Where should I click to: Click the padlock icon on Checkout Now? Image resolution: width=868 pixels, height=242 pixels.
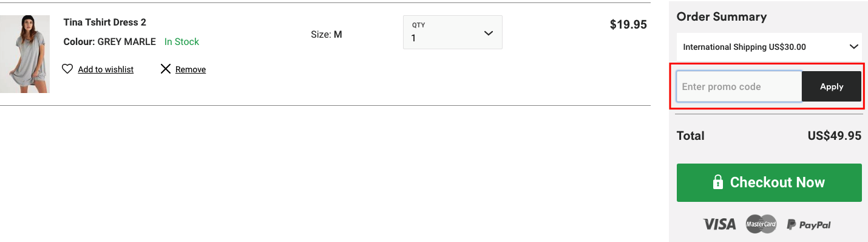point(718,182)
